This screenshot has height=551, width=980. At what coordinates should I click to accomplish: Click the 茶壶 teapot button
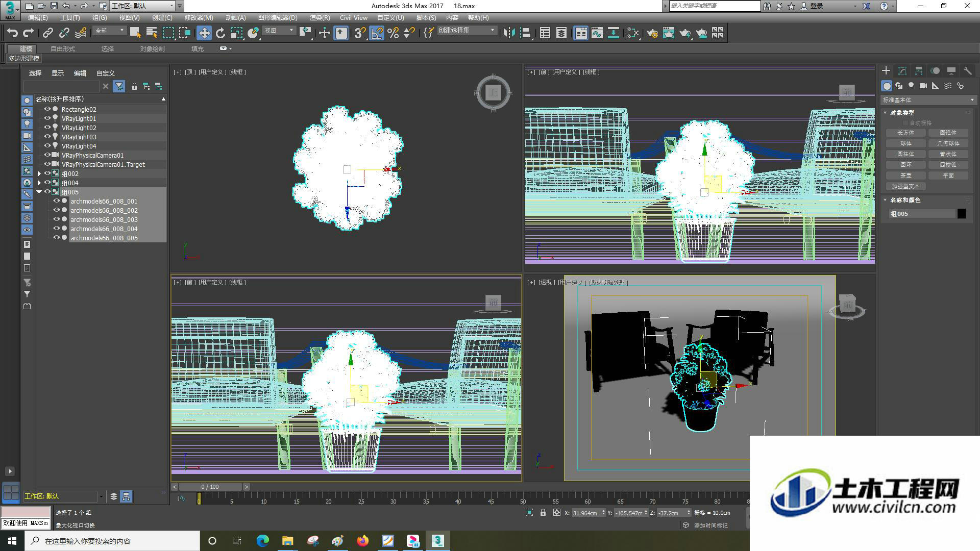click(905, 176)
